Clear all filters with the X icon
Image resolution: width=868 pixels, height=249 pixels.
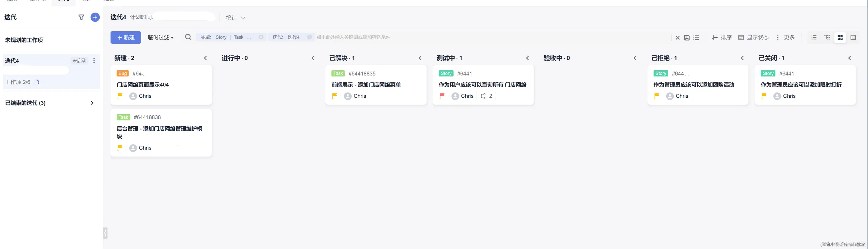coord(678,38)
